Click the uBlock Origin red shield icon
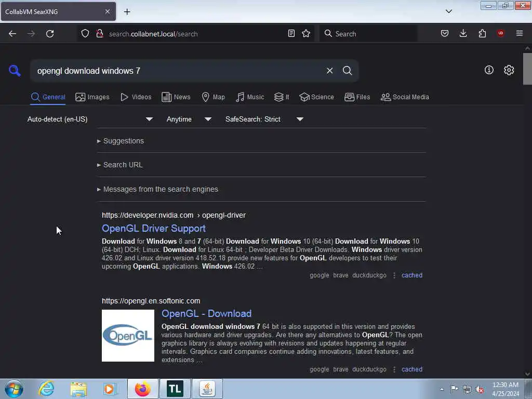 [500, 33]
